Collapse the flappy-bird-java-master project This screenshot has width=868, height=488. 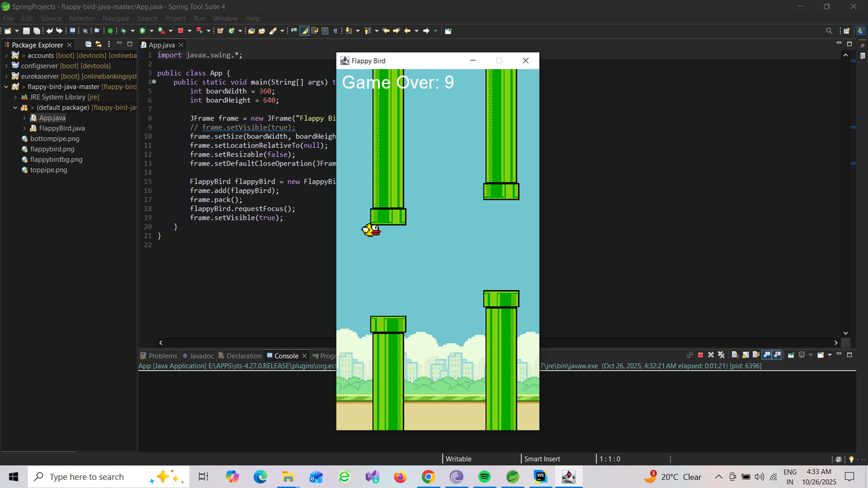pos(7,87)
